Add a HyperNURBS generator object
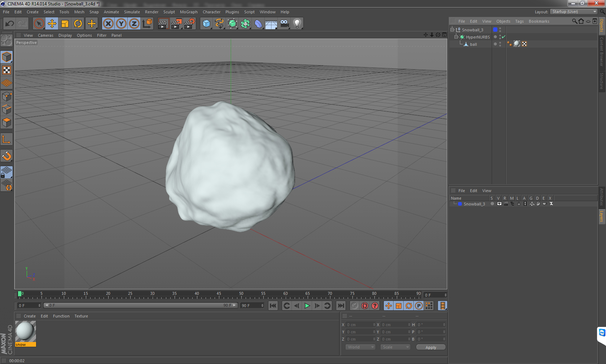606x364 pixels. (232, 24)
